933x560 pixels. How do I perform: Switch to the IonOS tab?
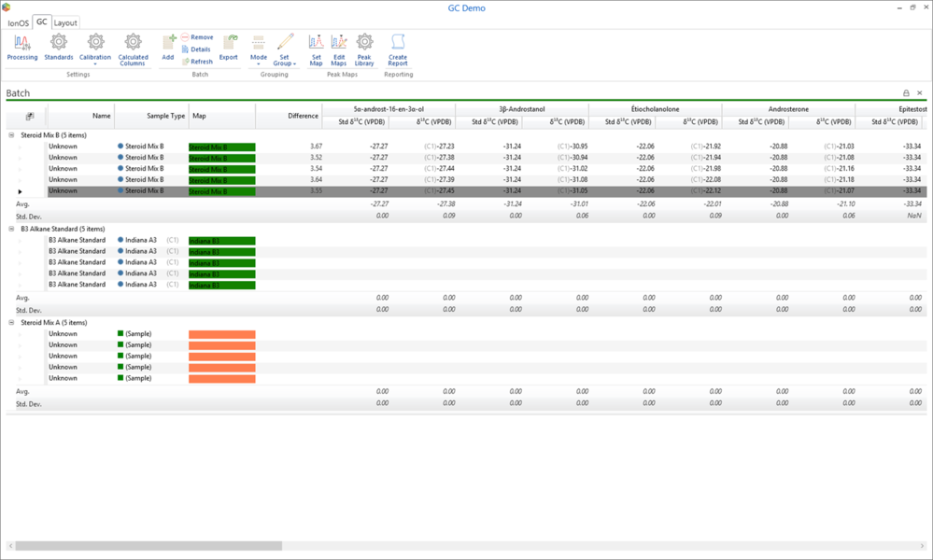pyautogui.click(x=19, y=22)
